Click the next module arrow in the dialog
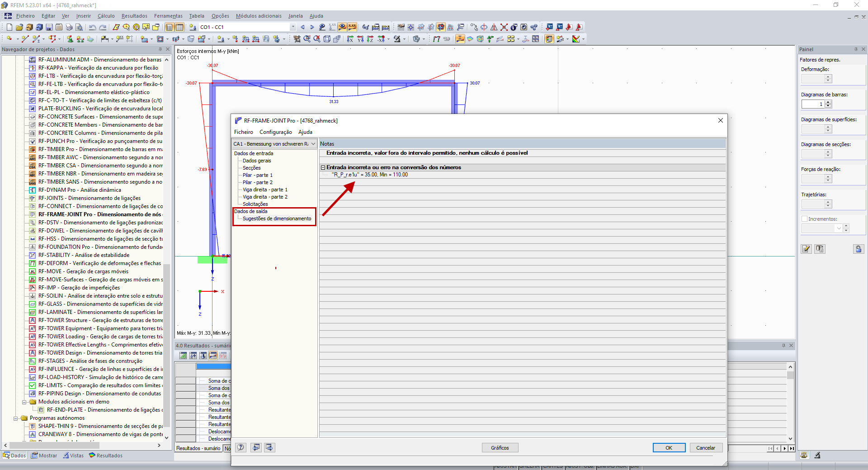The width and height of the screenshot is (868, 470). pos(269,447)
